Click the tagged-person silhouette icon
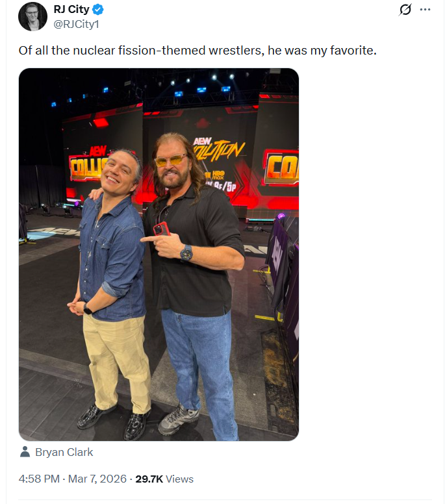 (x=25, y=451)
